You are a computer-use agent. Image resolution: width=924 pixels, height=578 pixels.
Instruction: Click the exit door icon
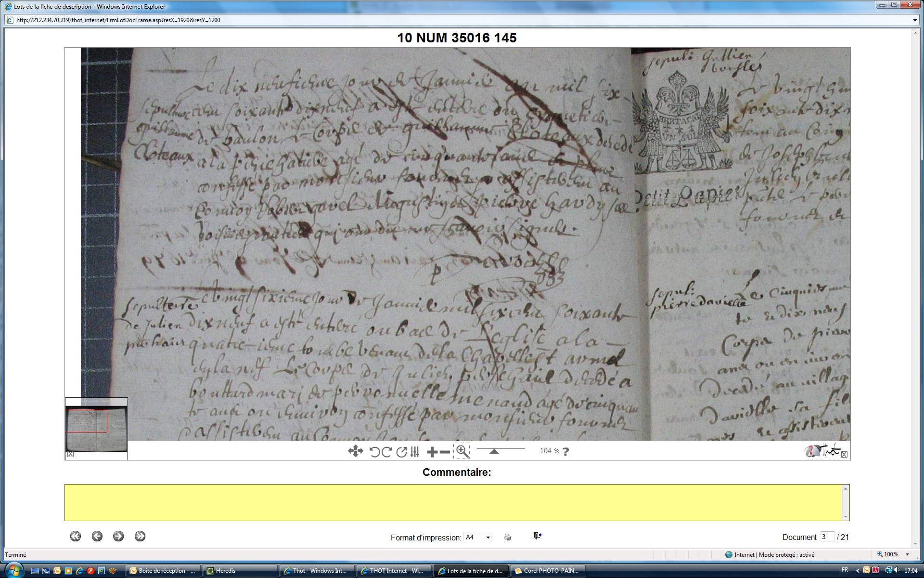point(538,536)
